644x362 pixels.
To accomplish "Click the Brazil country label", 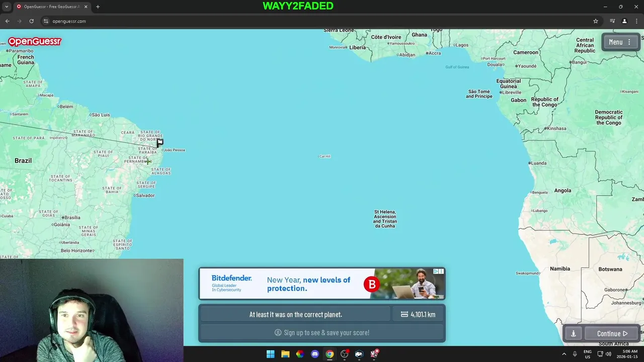I will pyautogui.click(x=23, y=161).
